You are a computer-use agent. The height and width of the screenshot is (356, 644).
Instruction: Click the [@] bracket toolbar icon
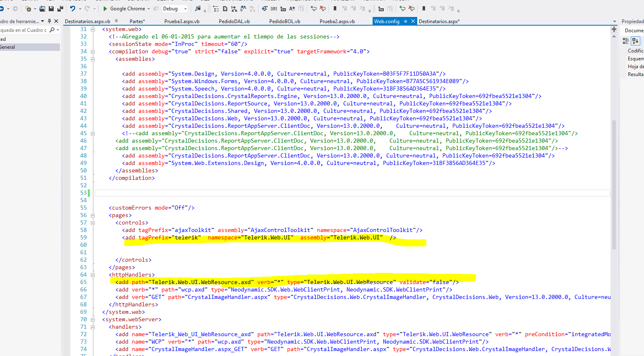coord(274,9)
